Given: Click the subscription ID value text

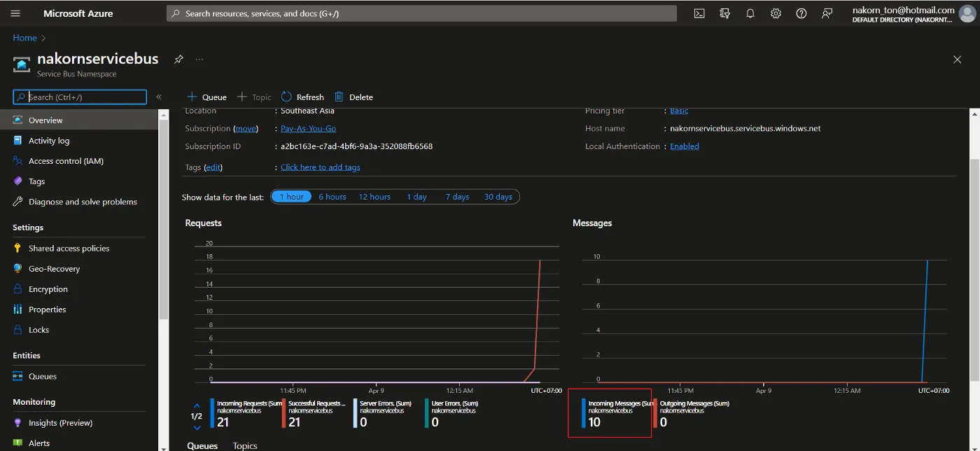Looking at the screenshot, I should point(356,146).
